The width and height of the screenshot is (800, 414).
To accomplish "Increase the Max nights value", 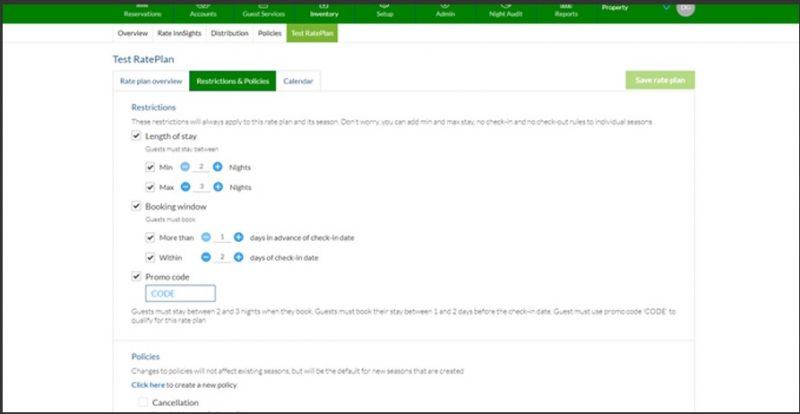I will (218, 187).
